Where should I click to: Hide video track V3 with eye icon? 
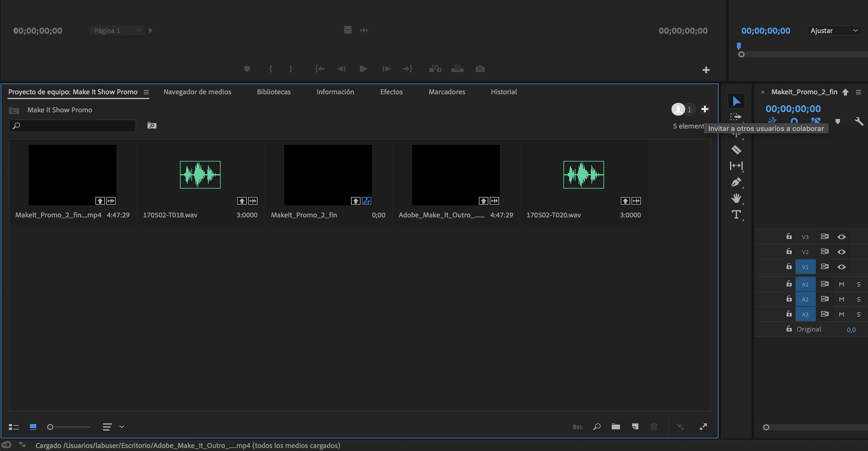841,237
